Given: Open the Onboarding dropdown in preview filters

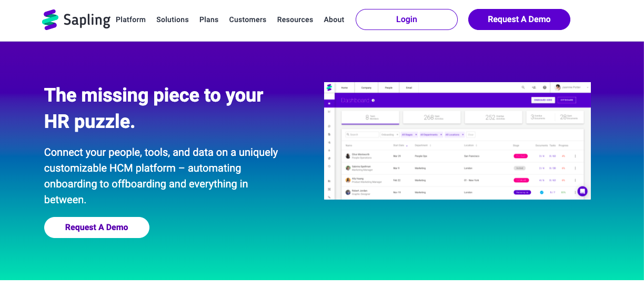Looking at the screenshot, I should point(390,134).
